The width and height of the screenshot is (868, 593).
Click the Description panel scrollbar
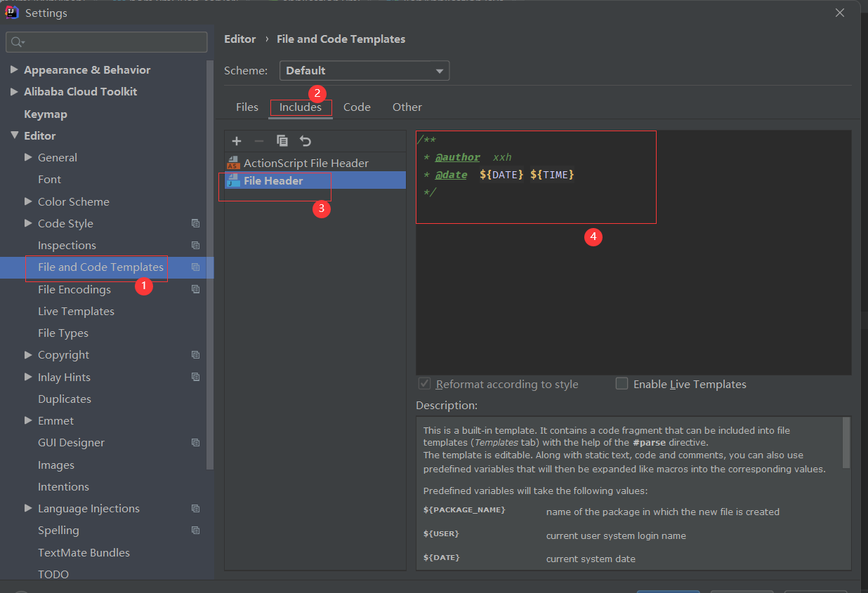tap(846, 442)
